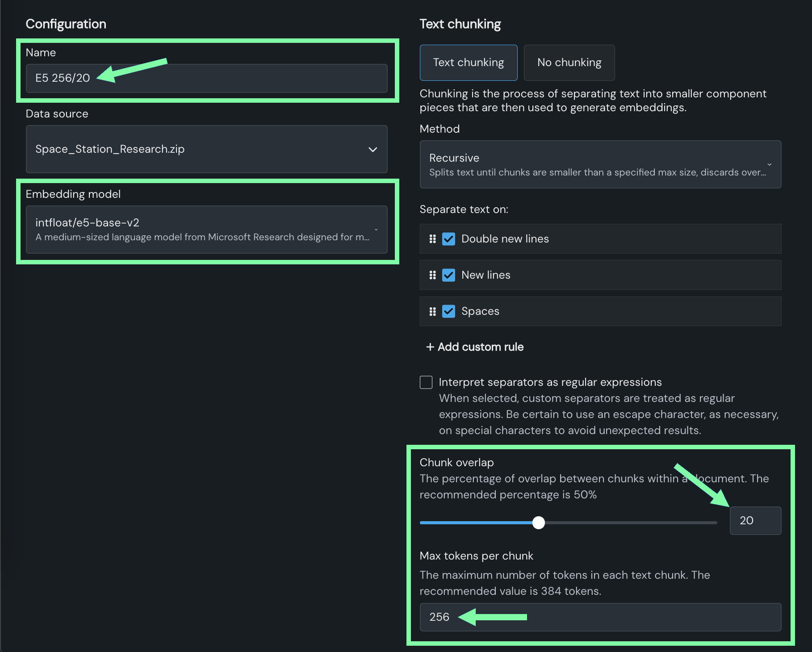Click drag handle beside New lines

point(432,275)
